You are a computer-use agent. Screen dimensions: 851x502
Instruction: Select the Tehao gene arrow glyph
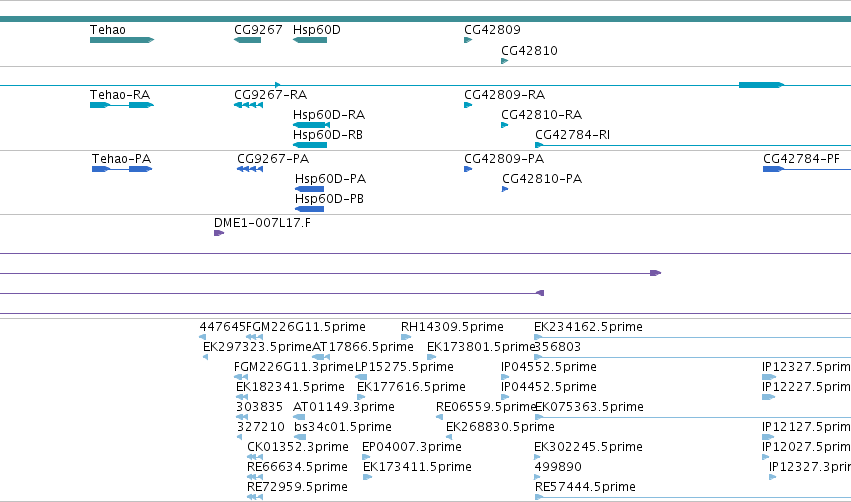(x=122, y=40)
